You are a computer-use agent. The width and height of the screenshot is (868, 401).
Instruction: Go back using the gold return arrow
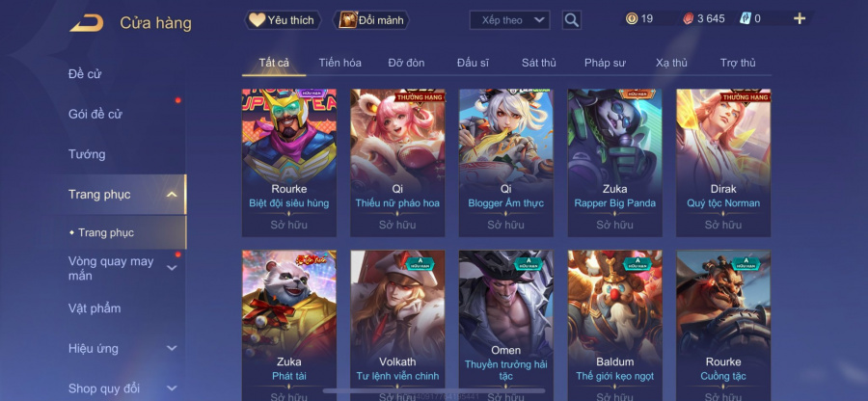(87, 23)
